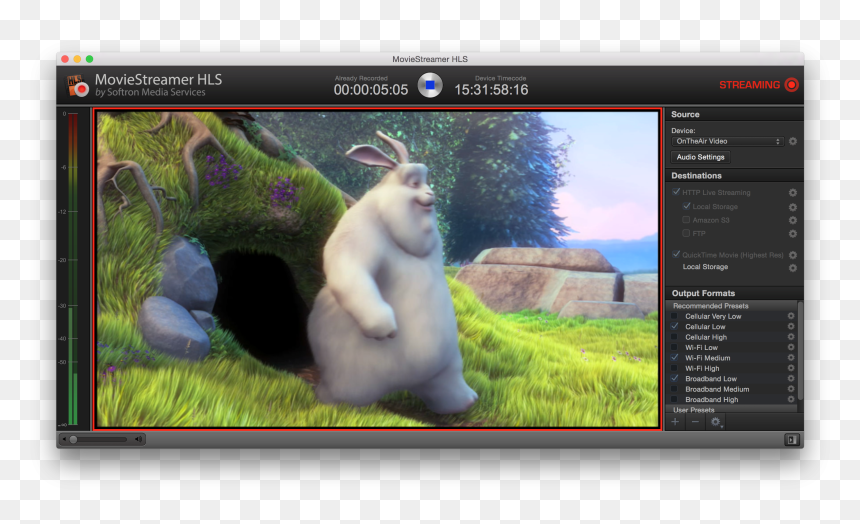This screenshot has width=860, height=524.
Task: Click the Recommended Presets group header
Action: click(732, 306)
